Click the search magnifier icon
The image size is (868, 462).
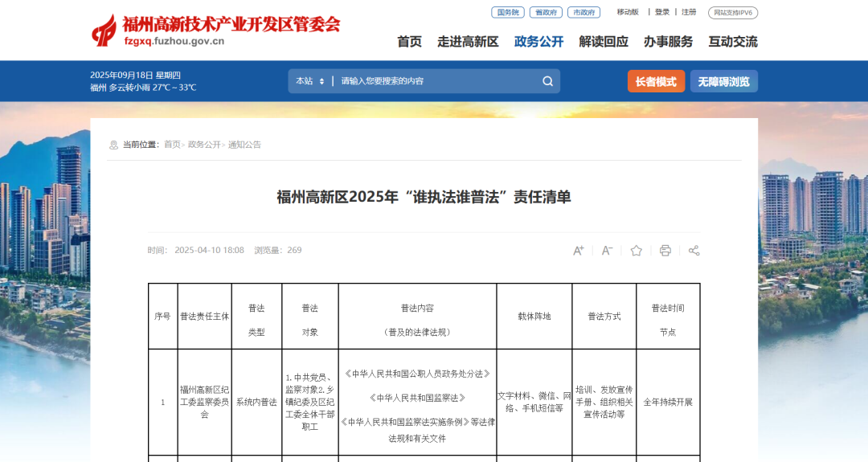(547, 81)
